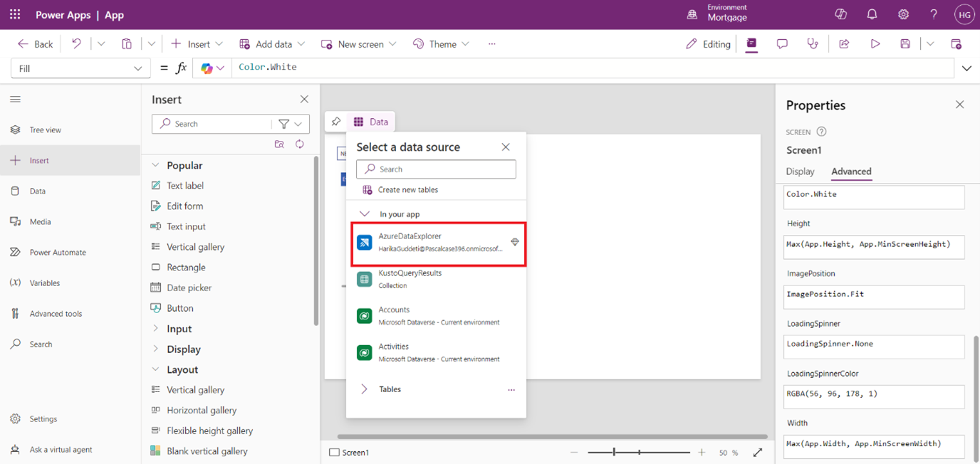Image resolution: width=980 pixels, height=464 pixels.
Task: Pin the Data panel with pin icon
Action: point(336,122)
